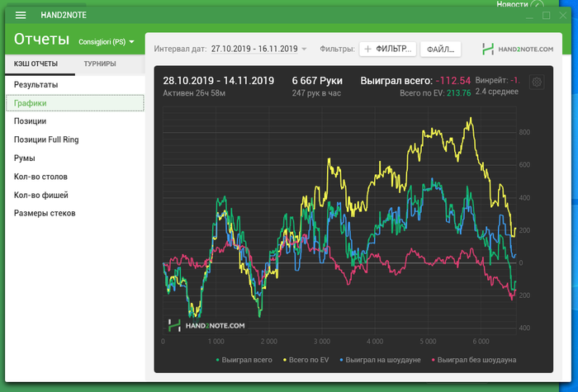Open the Позиции Full Ring report
Screen dimensions: 578x392
pos(74,139)
